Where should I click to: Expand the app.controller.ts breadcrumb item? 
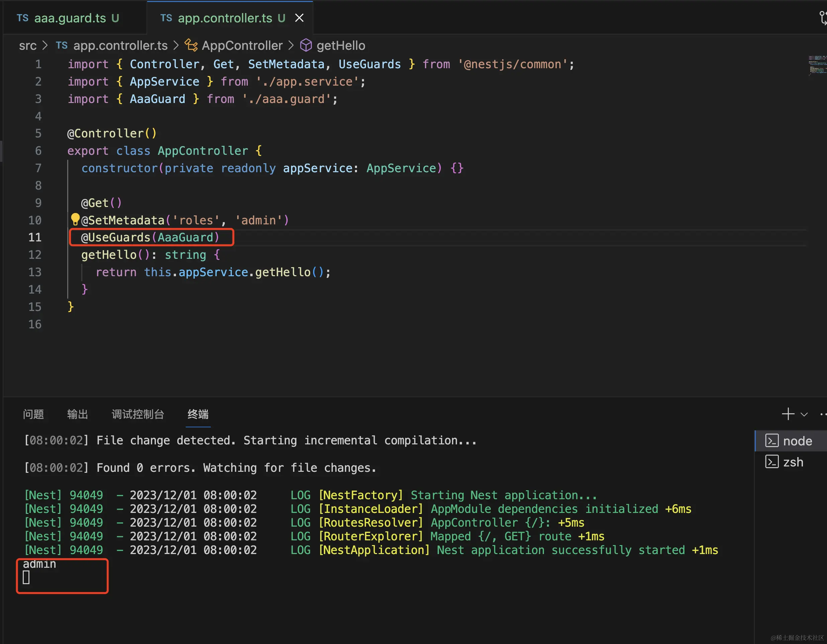[120, 45]
